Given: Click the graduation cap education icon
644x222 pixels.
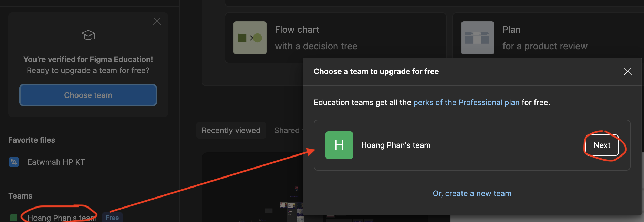Looking at the screenshot, I should 88,35.
